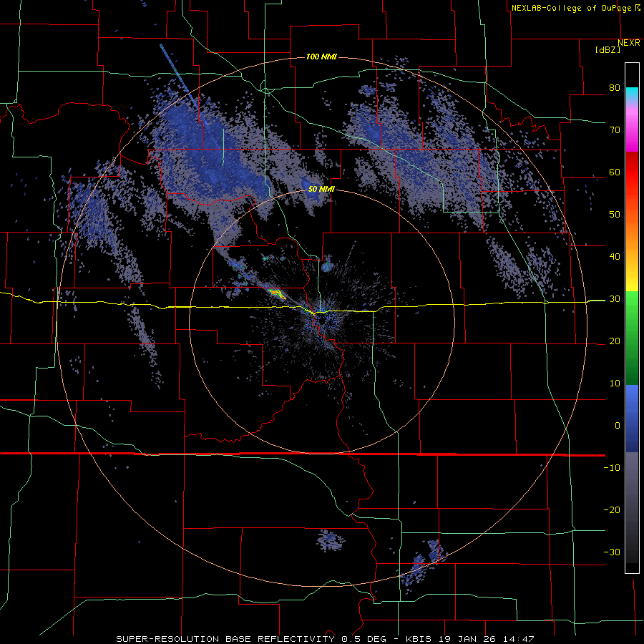Click the -10 dBZ scale value
The height and width of the screenshot is (644, 644).
pyautogui.click(x=612, y=468)
